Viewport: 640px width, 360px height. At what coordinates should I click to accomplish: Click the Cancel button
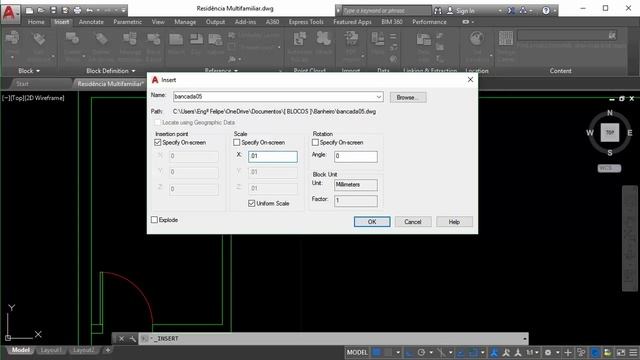tap(413, 222)
